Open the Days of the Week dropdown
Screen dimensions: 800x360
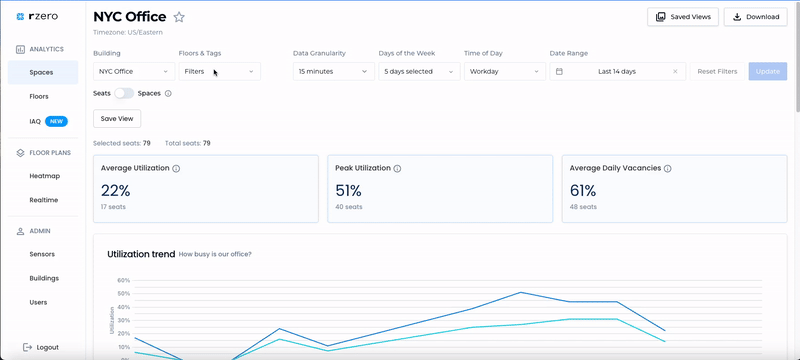[x=419, y=71]
